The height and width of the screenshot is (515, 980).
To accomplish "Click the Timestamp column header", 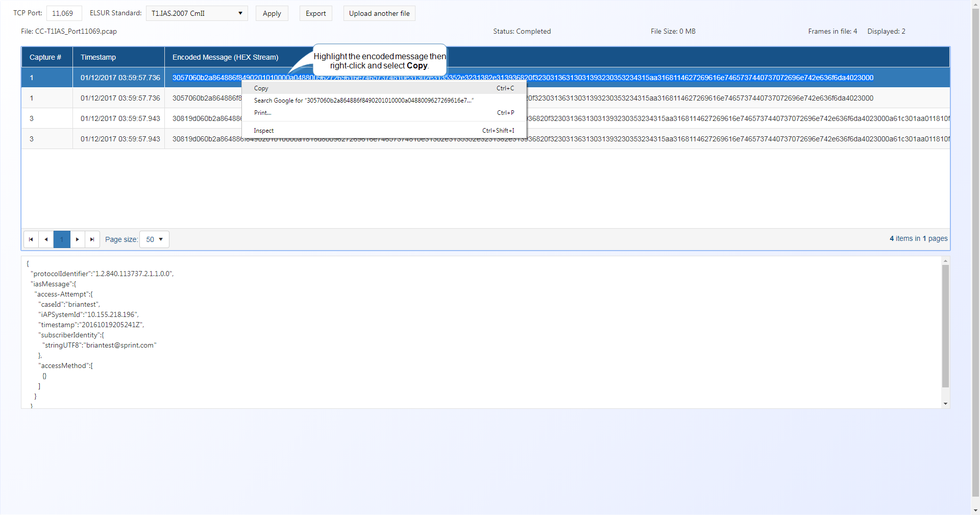I will (98, 57).
